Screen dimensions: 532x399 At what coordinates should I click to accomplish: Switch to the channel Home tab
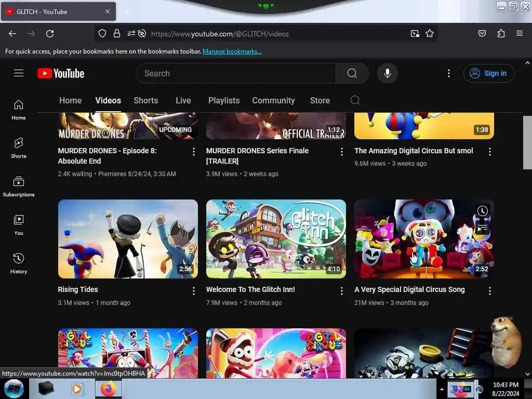coord(70,100)
